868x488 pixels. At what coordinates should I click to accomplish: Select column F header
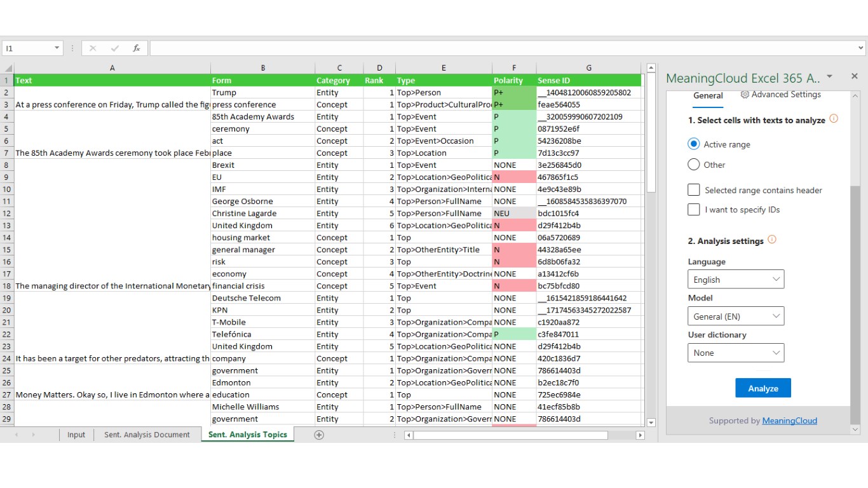(x=514, y=68)
